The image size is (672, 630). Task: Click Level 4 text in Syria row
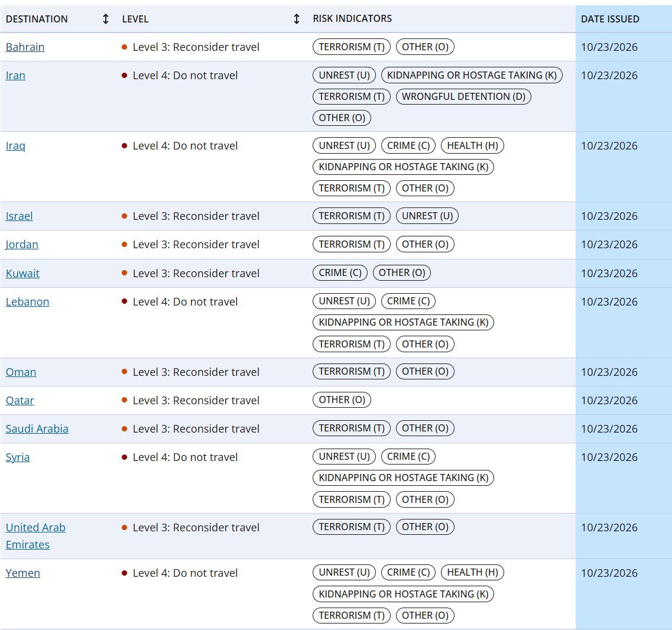tap(185, 457)
